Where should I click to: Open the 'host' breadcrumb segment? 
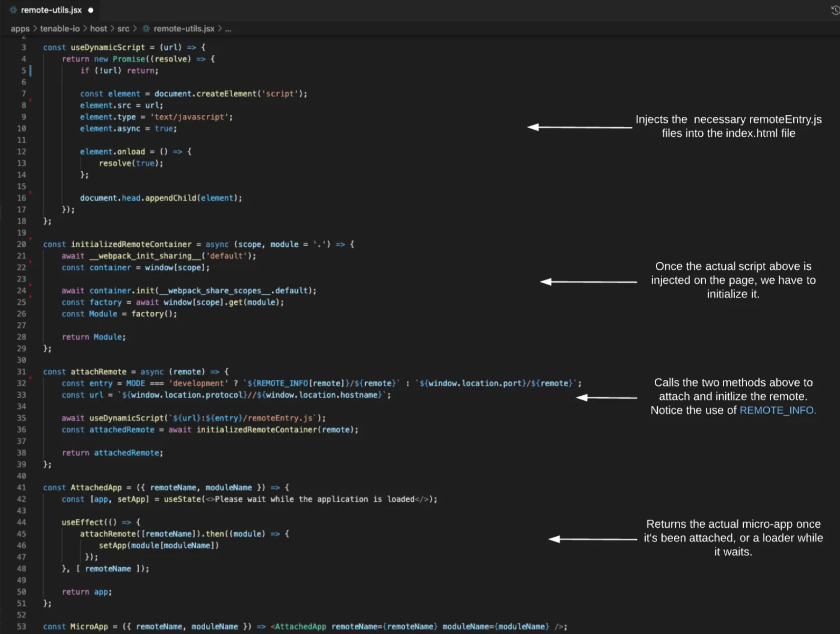(x=99, y=29)
